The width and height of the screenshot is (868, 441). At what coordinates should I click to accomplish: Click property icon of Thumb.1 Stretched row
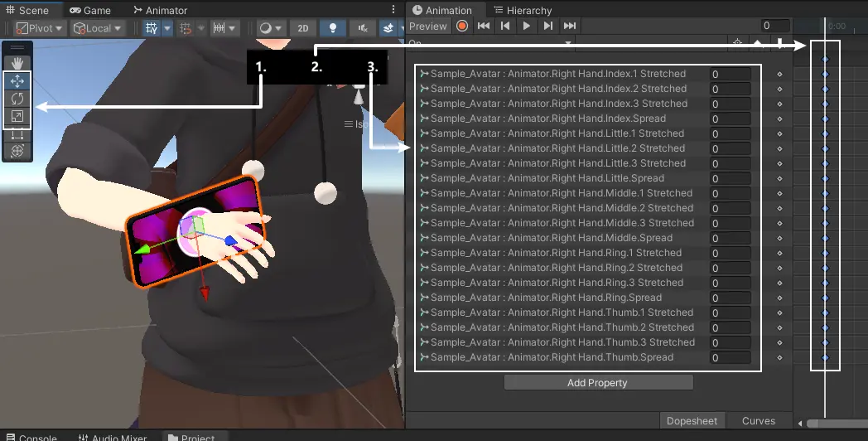pos(424,313)
